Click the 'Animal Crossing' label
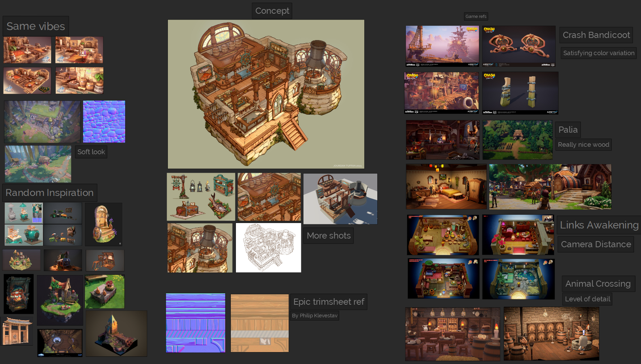 click(x=598, y=283)
